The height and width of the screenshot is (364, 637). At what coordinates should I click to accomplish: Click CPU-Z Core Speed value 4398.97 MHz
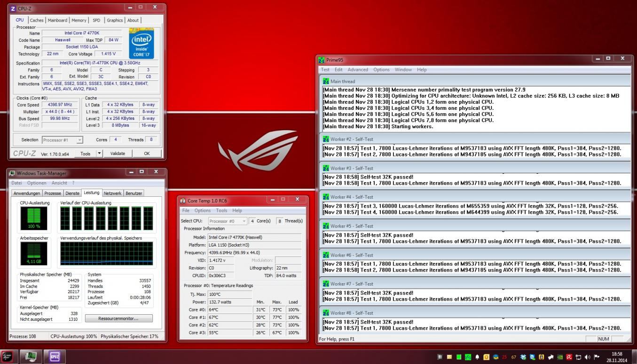(x=60, y=105)
